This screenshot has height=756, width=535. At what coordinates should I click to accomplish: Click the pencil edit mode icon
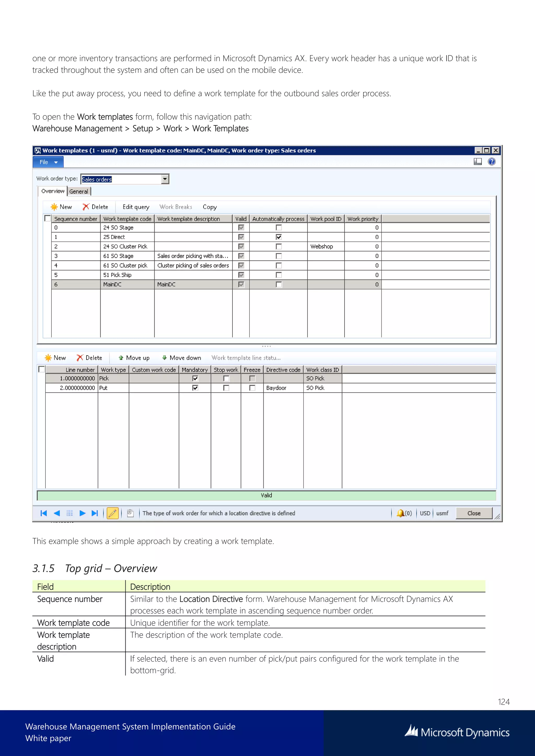coord(112,513)
